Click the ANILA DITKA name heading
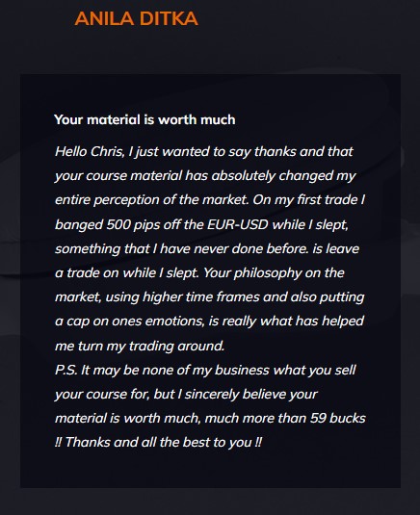The height and width of the screenshot is (515, 420). pos(136,18)
